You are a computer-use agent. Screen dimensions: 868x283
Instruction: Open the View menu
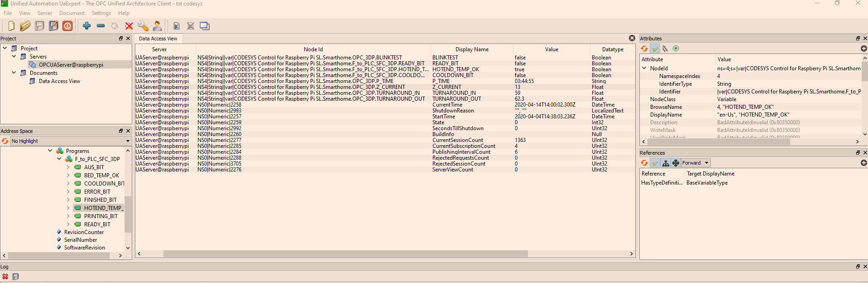(24, 13)
